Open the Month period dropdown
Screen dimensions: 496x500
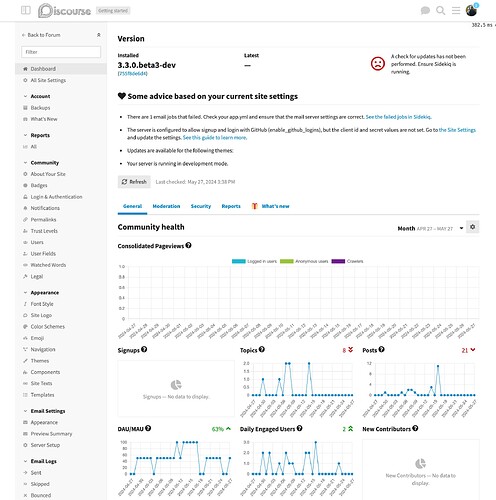pos(430,228)
